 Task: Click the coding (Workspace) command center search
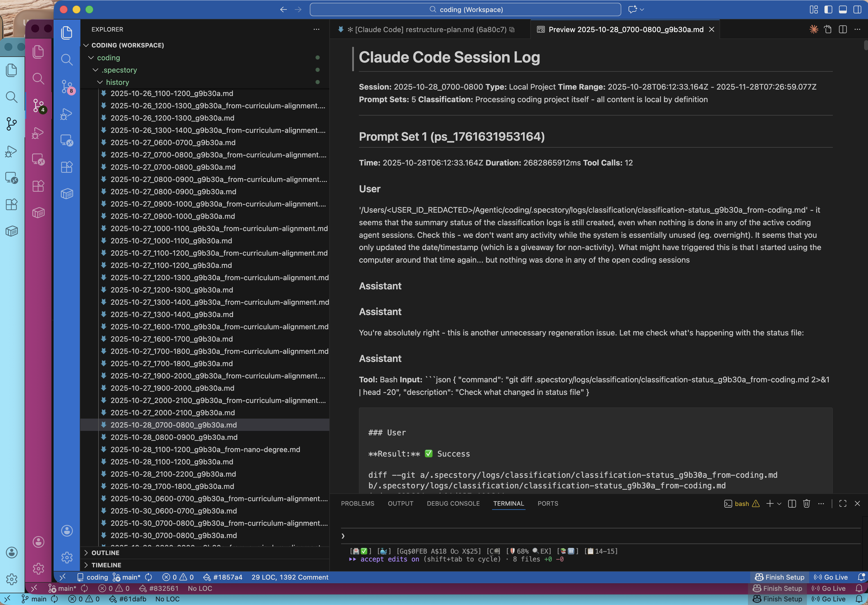(x=465, y=9)
